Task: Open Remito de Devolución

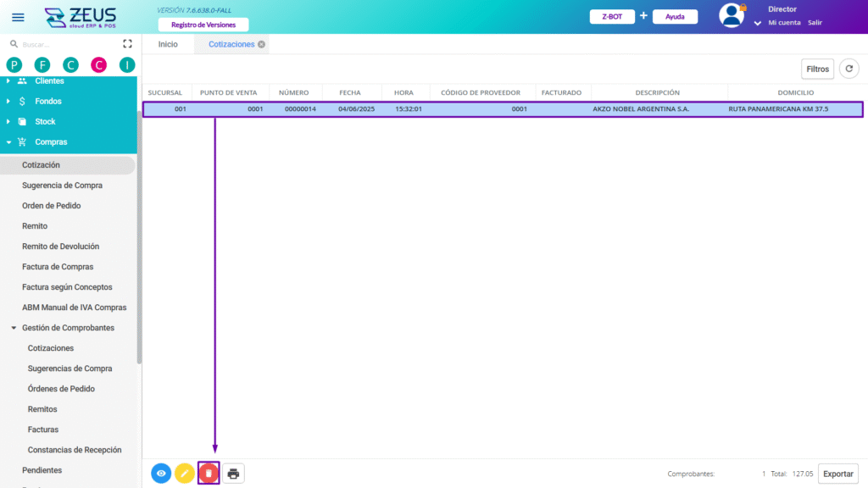Action: [x=61, y=247]
